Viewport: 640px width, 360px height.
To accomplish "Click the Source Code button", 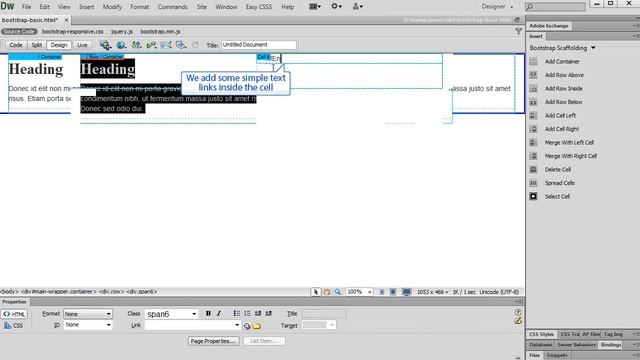I will click(19, 31).
